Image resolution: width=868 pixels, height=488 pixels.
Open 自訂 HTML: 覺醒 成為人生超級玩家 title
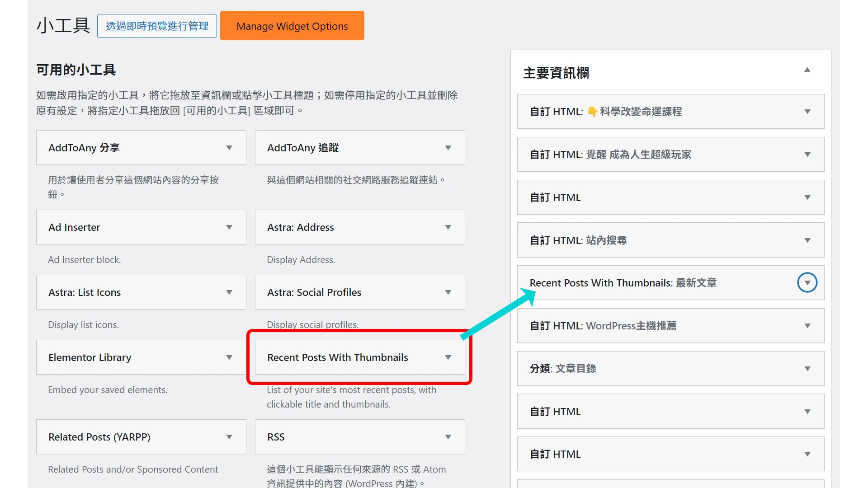pos(610,155)
